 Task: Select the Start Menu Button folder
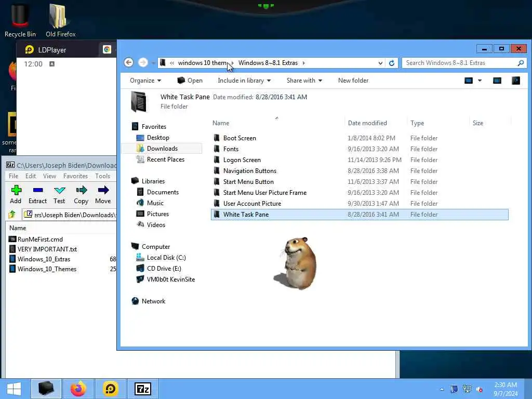click(x=248, y=181)
